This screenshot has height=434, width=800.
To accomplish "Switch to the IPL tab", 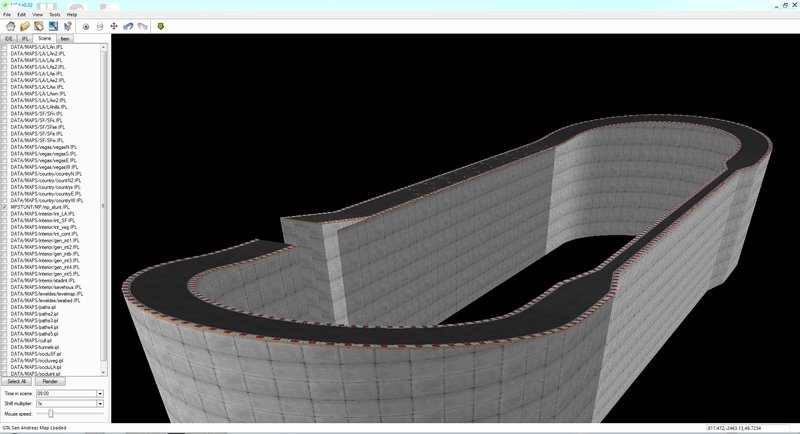I will pos(25,39).
